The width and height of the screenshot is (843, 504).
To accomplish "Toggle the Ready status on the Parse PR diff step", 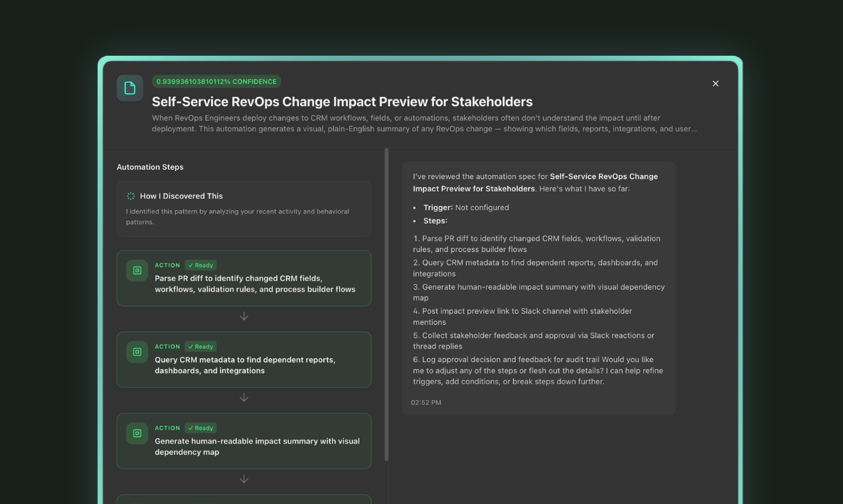I will pyautogui.click(x=200, y=265).
